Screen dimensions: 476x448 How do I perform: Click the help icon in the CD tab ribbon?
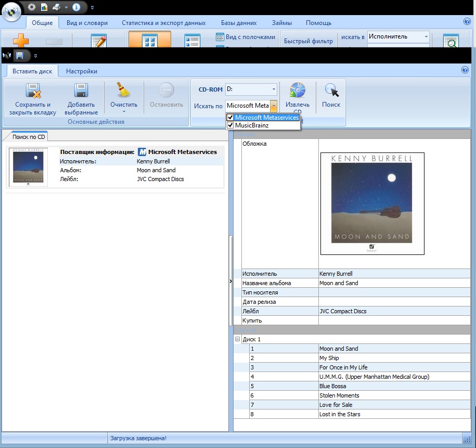click(465, 70)
